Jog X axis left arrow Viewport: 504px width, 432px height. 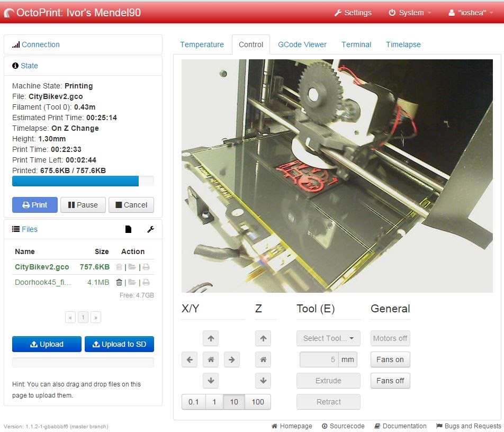pyautogui.click(x=190, y=359)
